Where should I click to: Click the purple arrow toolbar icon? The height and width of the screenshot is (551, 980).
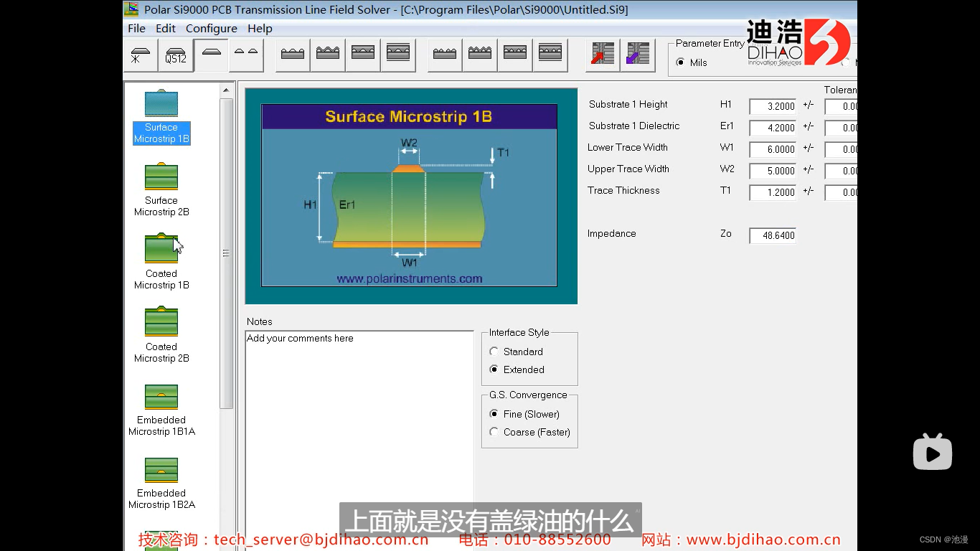638,55
